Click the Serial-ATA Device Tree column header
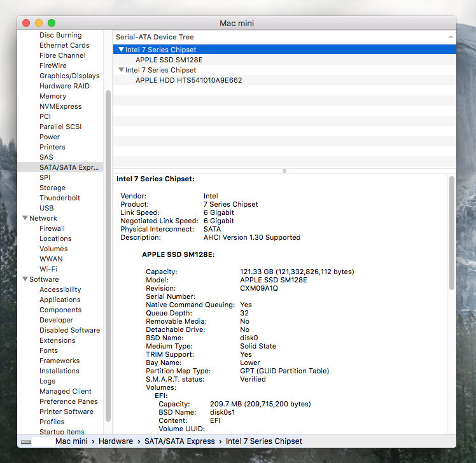476x463 pixels. coord(284,37)
